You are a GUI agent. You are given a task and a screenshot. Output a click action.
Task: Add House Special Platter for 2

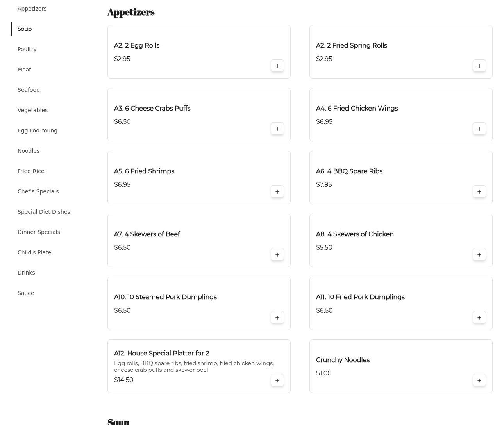pyautogui.click(x=277, y=380)
